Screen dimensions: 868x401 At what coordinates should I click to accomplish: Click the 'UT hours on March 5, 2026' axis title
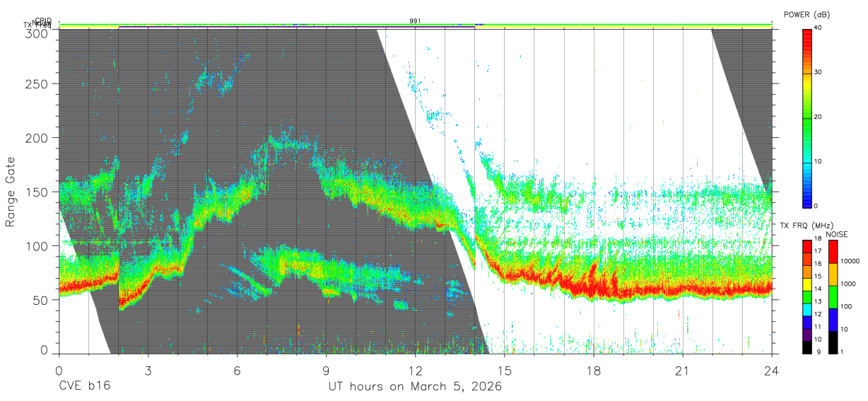tap(415, 387)
